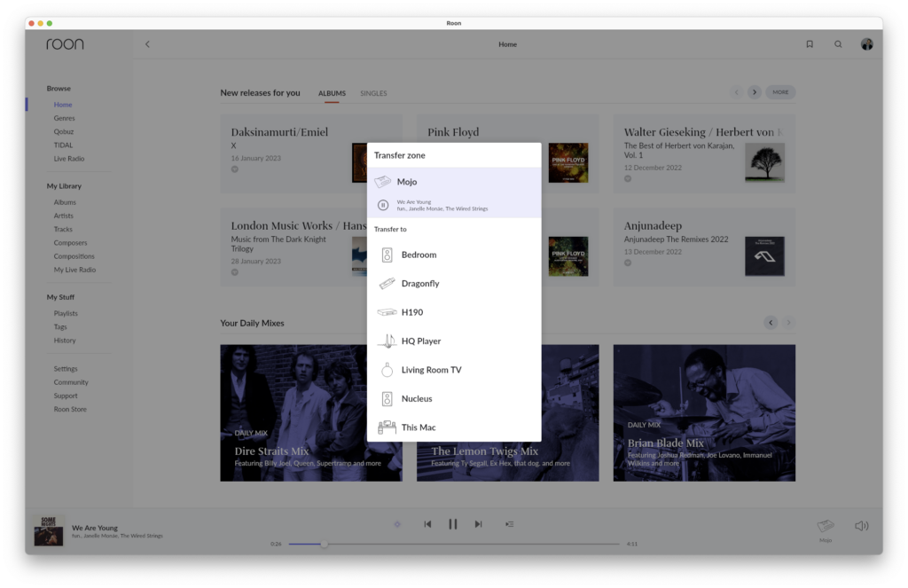This screenshot has width=908, height=588.
Task: Open Qobuz in the sidebar
Action: tap(64, 131)
